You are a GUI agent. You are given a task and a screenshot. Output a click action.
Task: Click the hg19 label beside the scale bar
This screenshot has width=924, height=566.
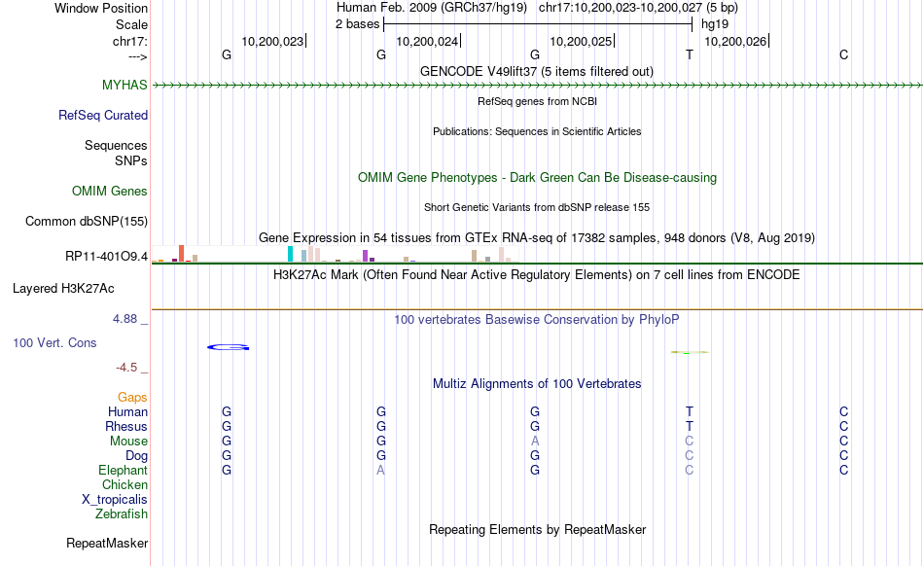point(715,24)
